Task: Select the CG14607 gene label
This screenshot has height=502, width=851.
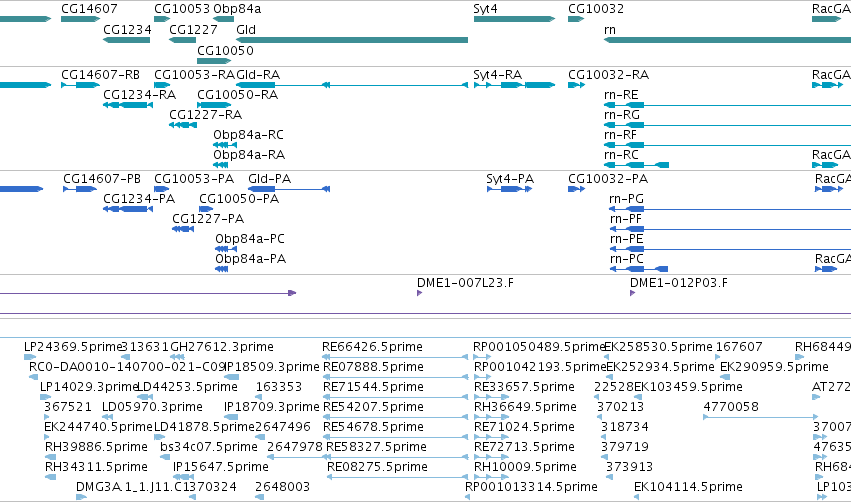Action: pos(89,9)
